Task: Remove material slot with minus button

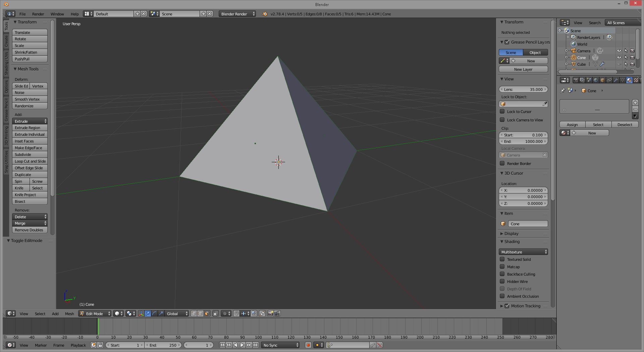Action: click(635, 109)
